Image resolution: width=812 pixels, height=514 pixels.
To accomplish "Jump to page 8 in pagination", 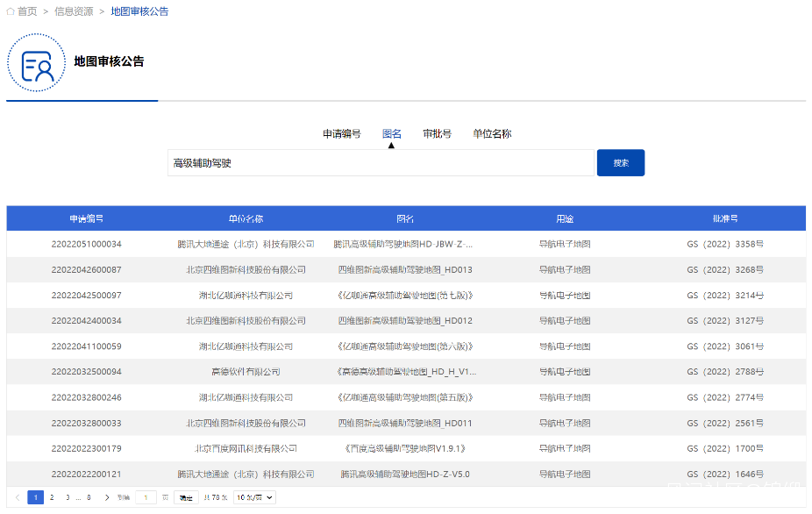I will pyautogui.click(x=89, y=497).
